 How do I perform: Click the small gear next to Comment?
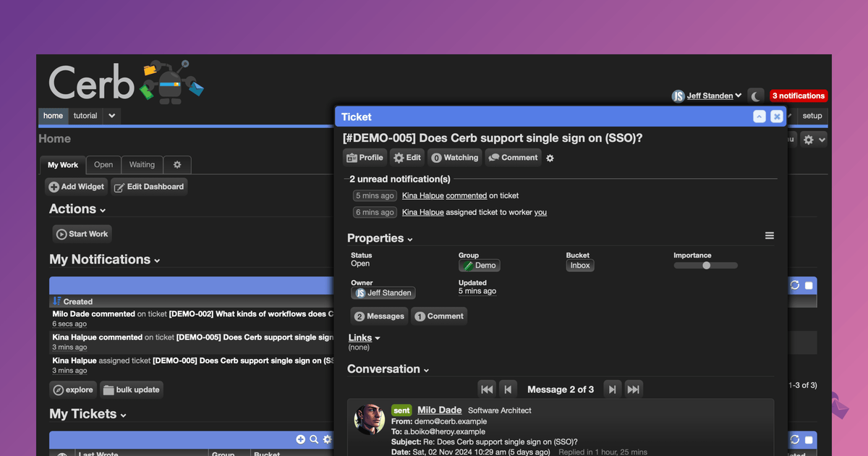coord(550,158)
